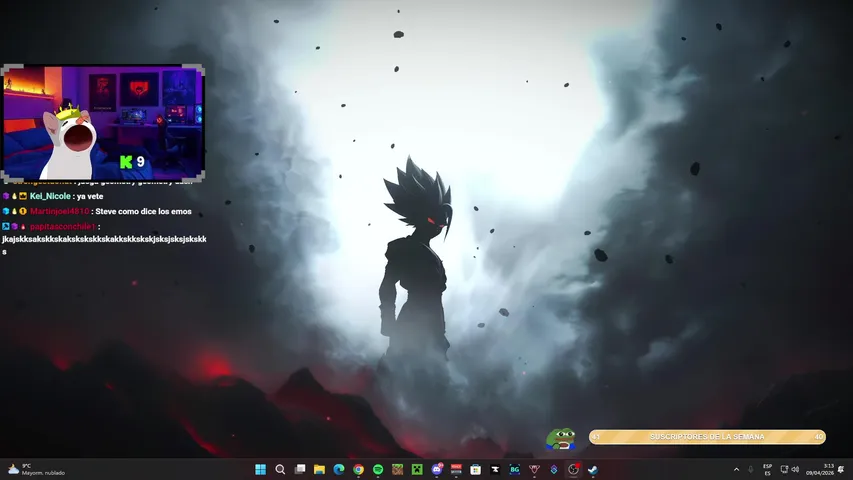Open Microsoft Edge from the taskbar

(339, 469)
